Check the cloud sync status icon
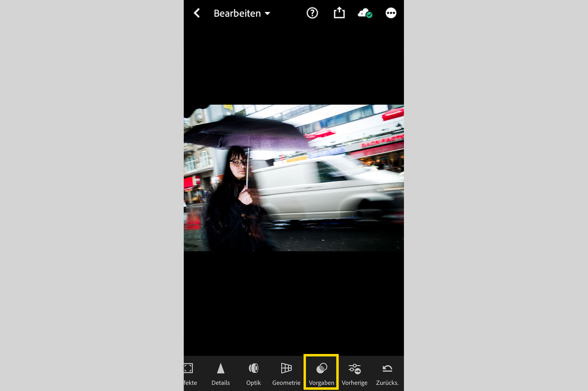The height and width of the screenshot is (391, 588). pyautogui.click(x=364, y=13)
